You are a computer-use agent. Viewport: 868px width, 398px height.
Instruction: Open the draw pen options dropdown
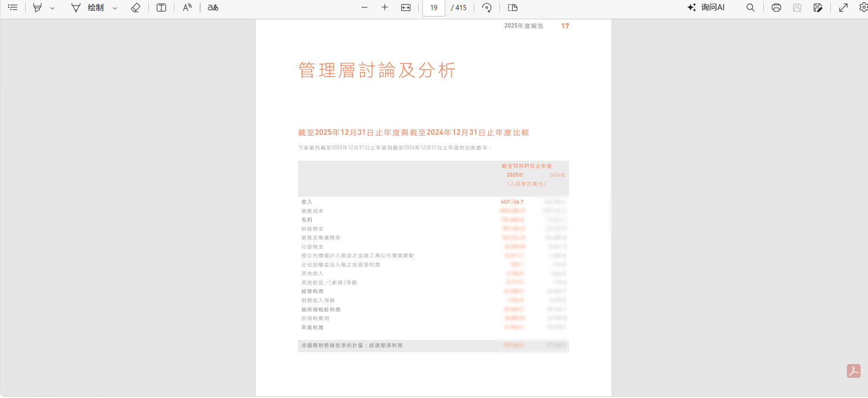point(115,8)
